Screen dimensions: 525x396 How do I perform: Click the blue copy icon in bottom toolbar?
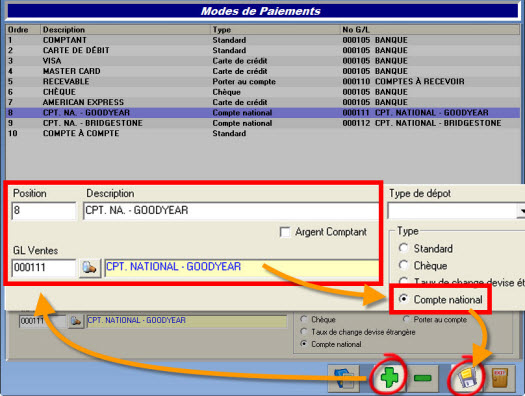click(344, 378)
